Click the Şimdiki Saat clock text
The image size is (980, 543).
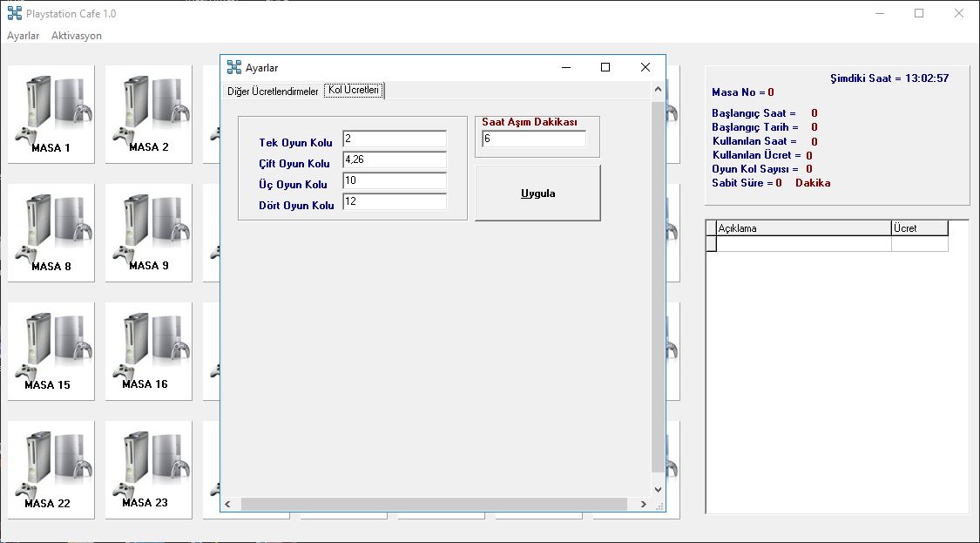889,78
